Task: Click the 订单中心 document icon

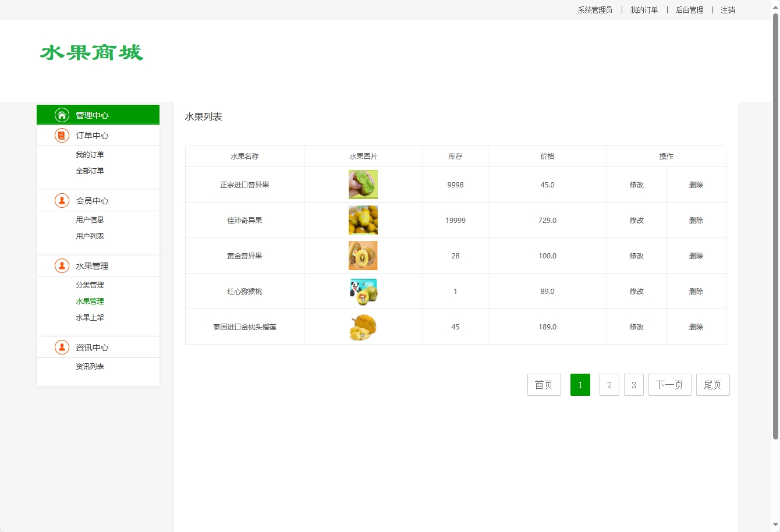Action: coord(62,135)
